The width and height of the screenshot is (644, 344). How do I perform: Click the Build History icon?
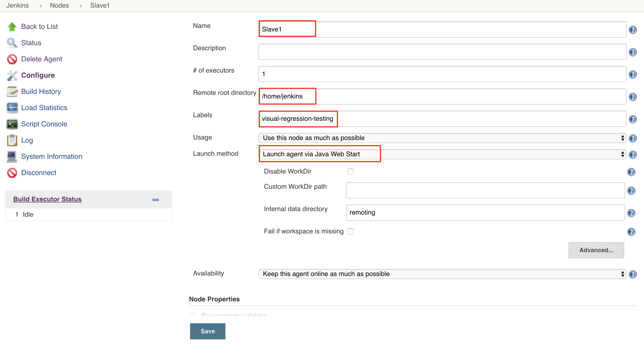11,91
